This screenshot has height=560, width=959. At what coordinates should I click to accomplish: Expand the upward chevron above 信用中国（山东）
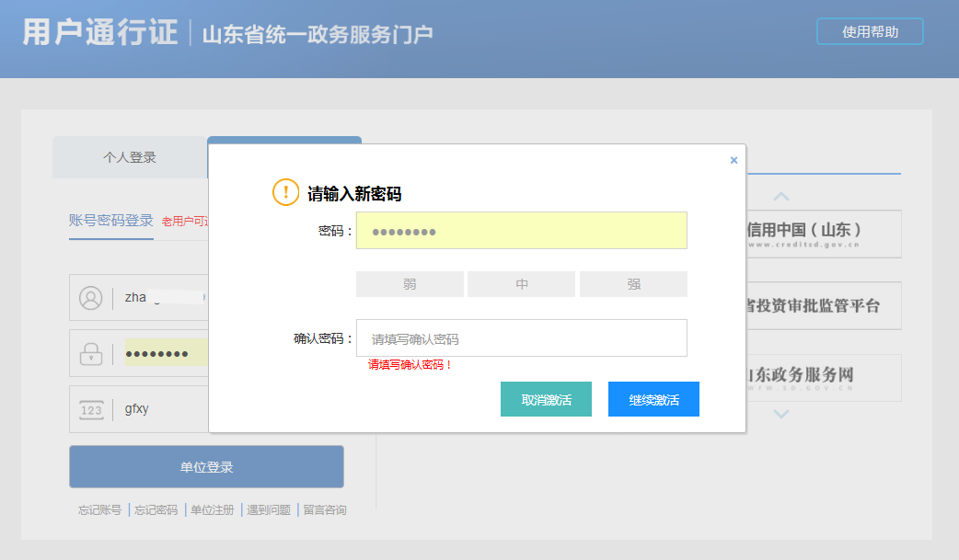(780, 196)
